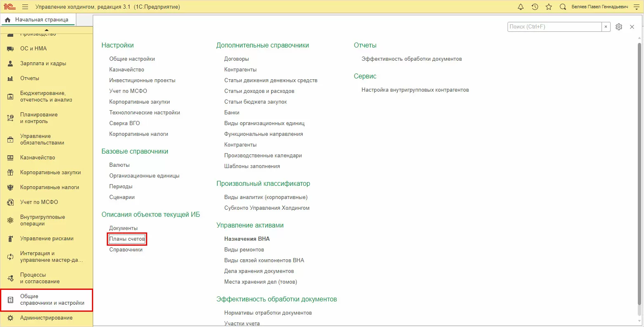The width and height of the screenshot is (644, 327).
Task: Click the Управление обязательствами icon
Action: coord(11,140)
